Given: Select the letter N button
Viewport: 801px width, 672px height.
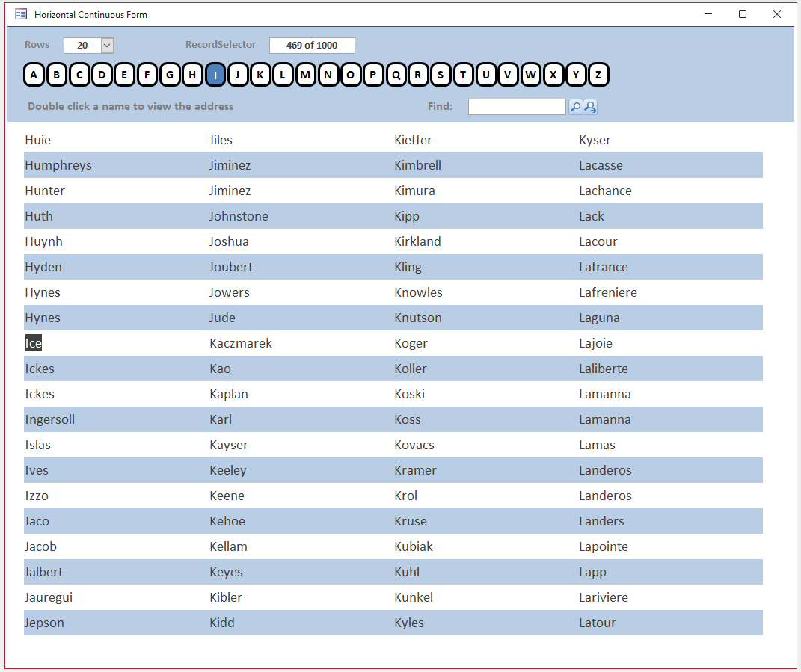Looking at the screenshot, I should (x=328, y=75).
